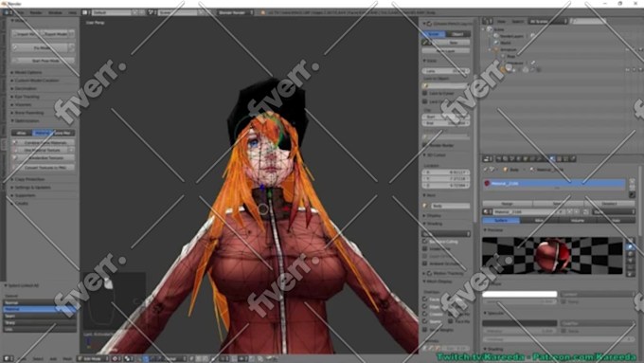The height and width of the screenshot is (363, 644).
Task: Expand the Eye Tracking panel
Action: point(27,97)
